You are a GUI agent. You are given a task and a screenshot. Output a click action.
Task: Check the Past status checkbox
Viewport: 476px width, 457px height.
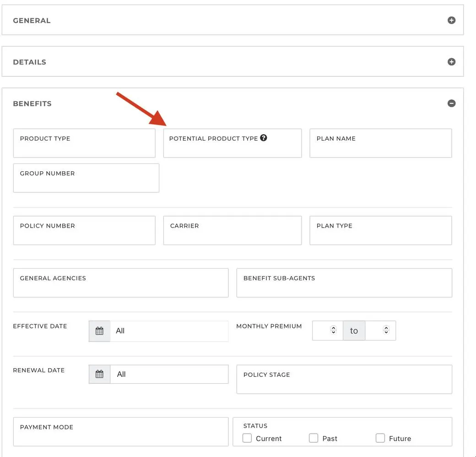313,438
